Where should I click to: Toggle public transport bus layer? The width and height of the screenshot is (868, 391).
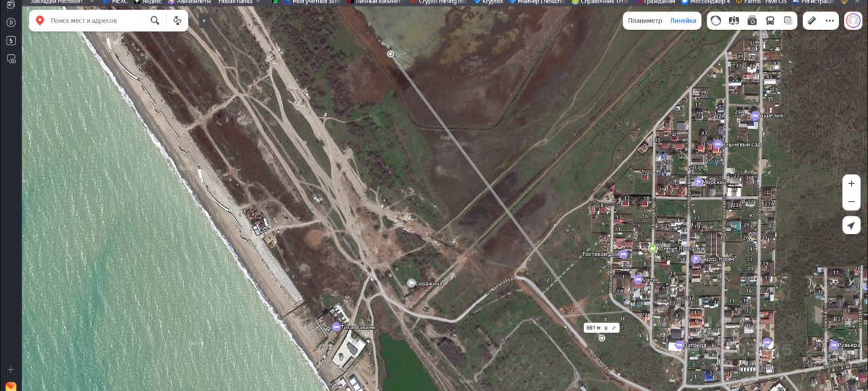(x=770, y=20)
